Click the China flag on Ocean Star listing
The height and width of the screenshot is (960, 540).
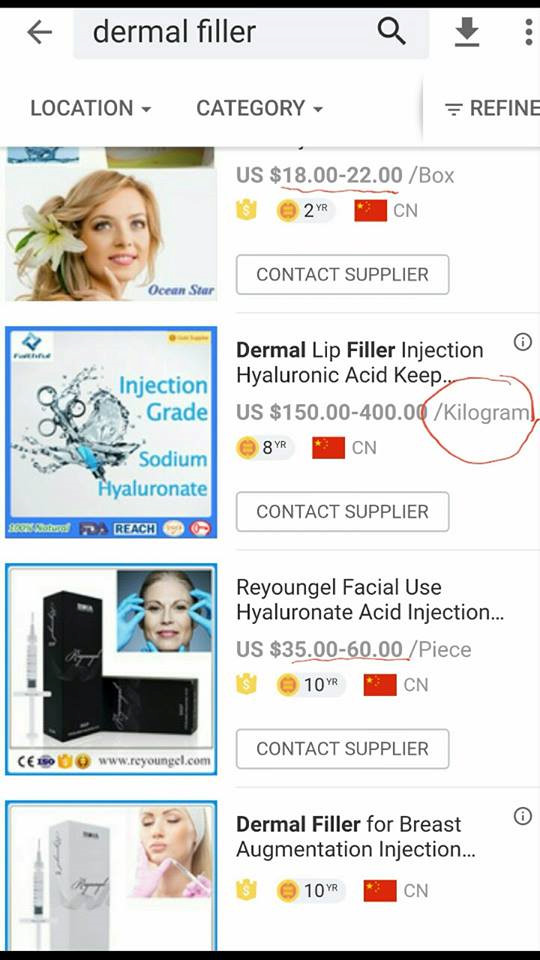(370, 211)
